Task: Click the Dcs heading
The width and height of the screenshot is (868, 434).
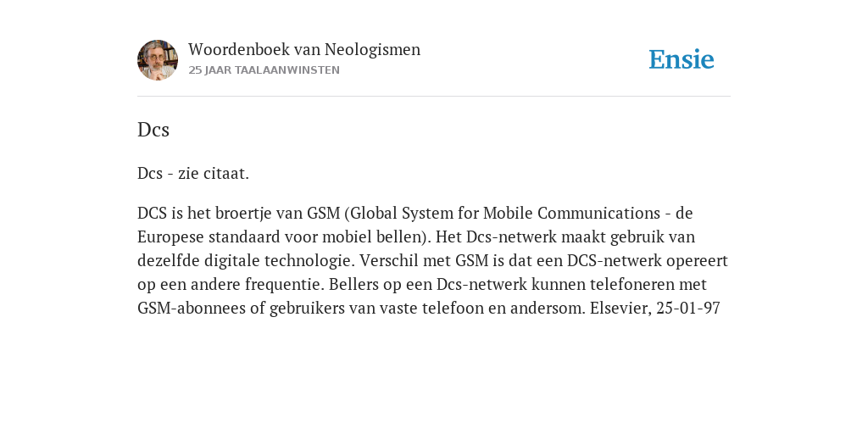Action: (153, 130)
